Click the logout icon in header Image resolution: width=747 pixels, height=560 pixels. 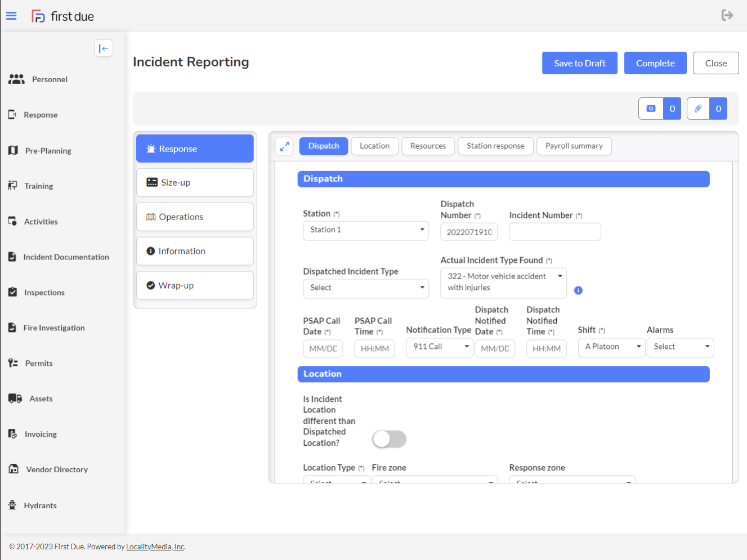point(727,15)
